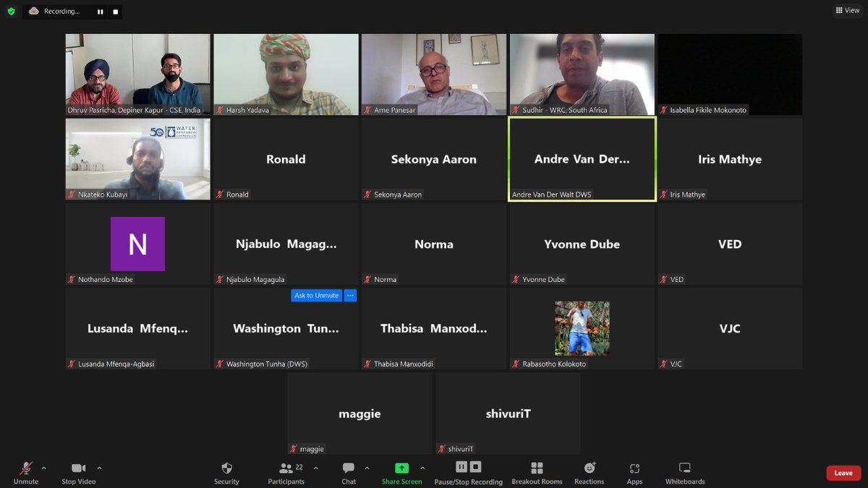Click the red Leave button
Screen dimensions: 868x488
tap(843, 473)
